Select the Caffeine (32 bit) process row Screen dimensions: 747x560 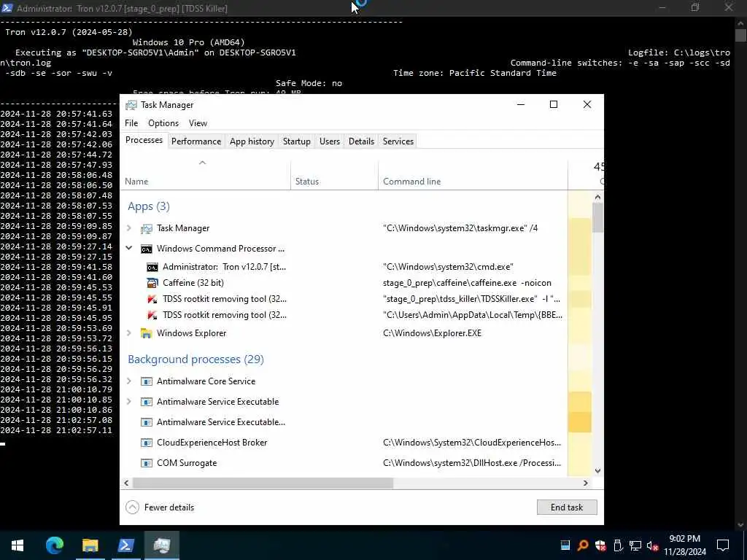pos(344,283)
